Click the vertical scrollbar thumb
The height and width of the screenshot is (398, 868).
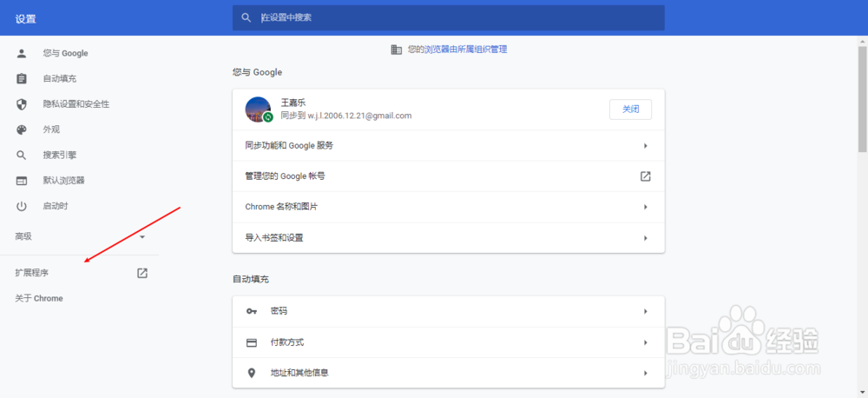click(x=863, y=99)
